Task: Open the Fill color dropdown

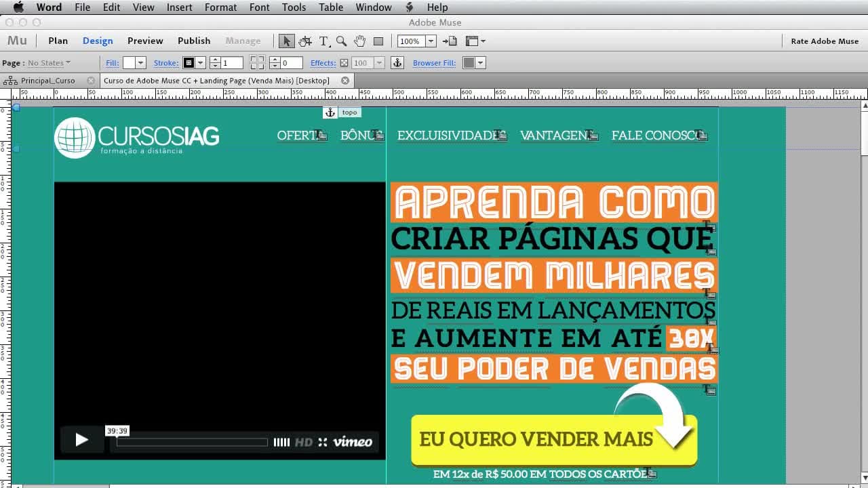Action: (x=140, y=63)
